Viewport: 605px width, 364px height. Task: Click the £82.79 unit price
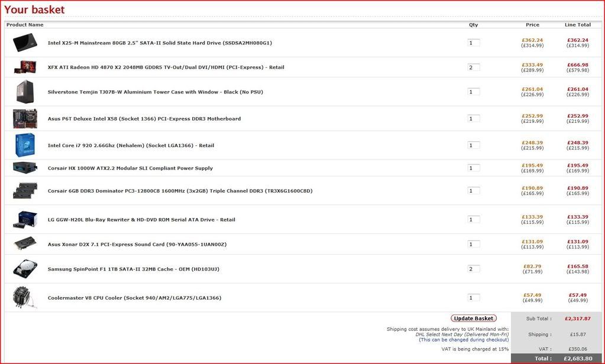[532, 266]
